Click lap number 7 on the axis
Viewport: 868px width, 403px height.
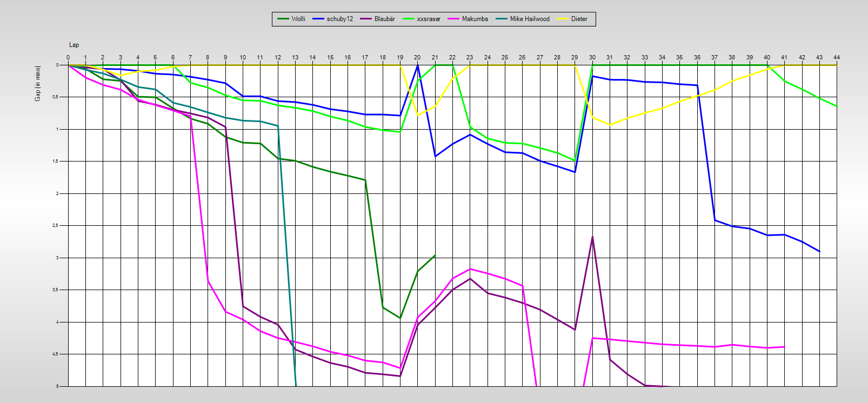click(x=190, y=57)
